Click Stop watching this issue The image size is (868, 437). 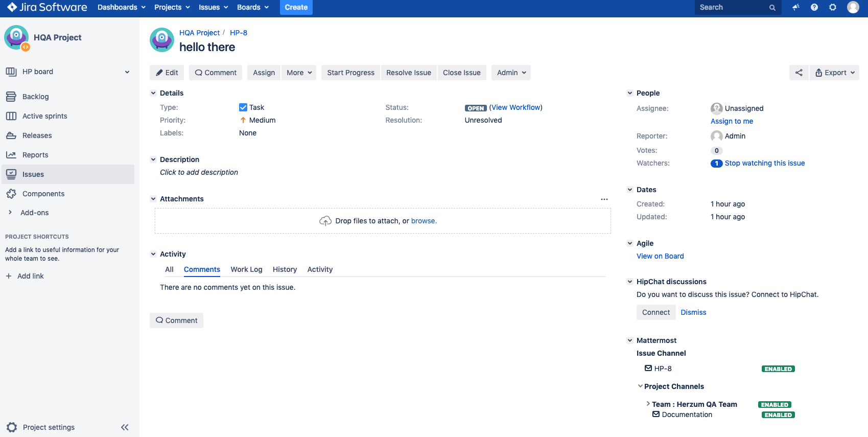[x=765, y=163]
